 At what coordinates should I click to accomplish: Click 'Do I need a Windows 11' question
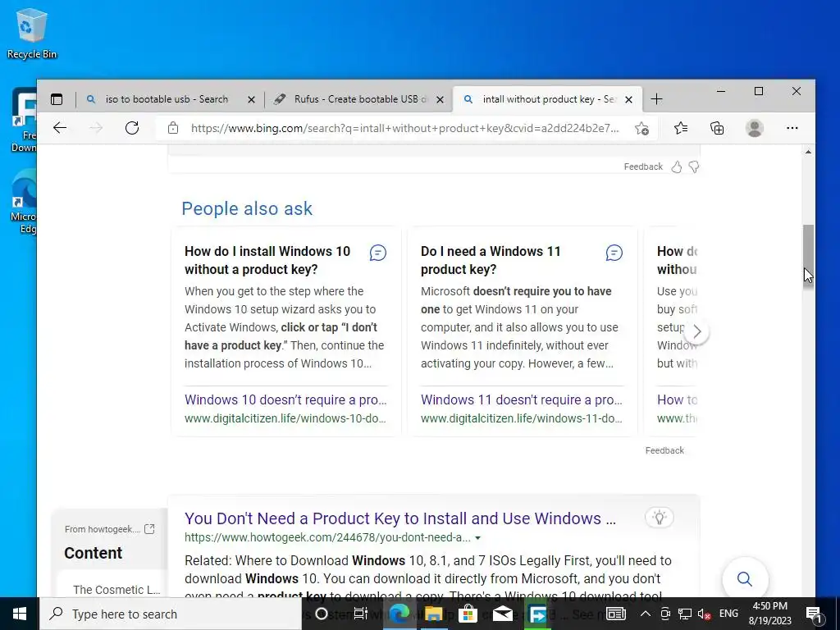pyautogui.click(x=491, y=260)
